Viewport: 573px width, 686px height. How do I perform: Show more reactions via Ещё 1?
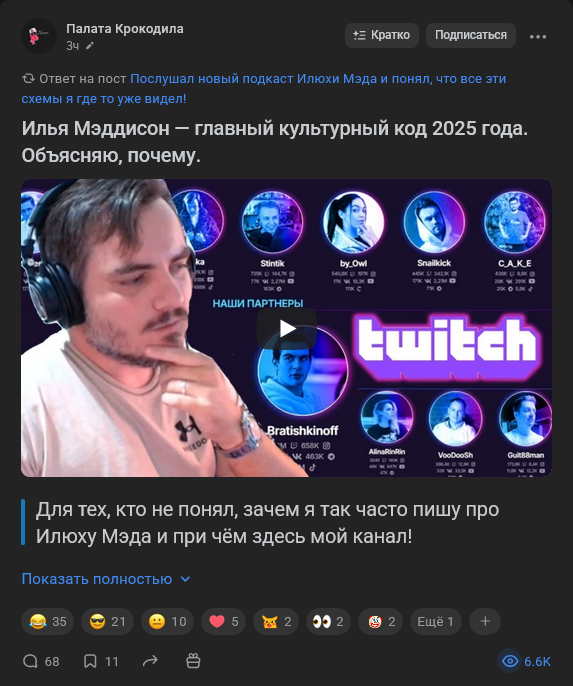click(x=436, y=621)
